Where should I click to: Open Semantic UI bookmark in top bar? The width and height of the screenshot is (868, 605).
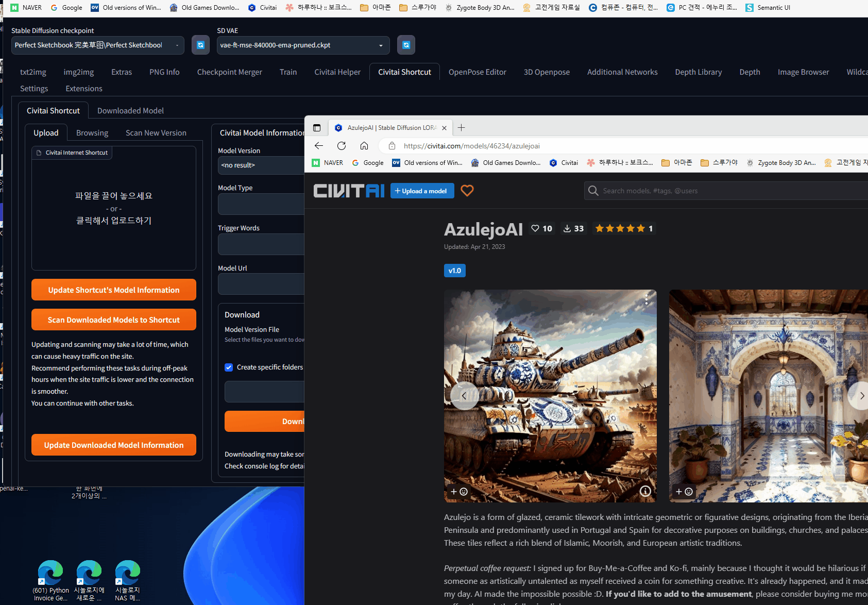[x=768, y=8]
